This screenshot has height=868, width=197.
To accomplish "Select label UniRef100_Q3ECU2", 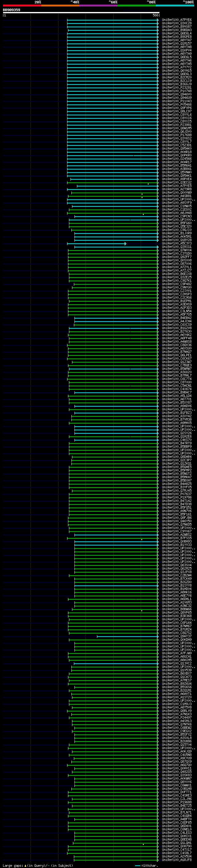I will tap(177, 182).
